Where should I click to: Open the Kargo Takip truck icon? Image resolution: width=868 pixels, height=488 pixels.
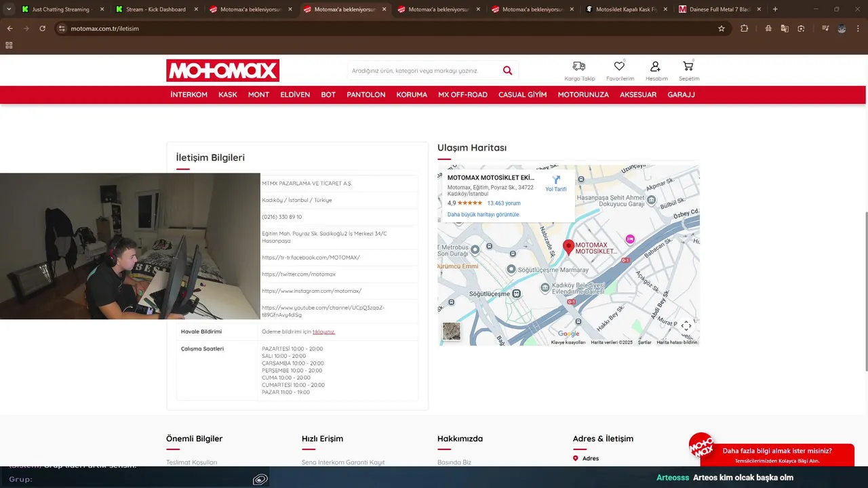pyautogui.click(x=578, y=66)
